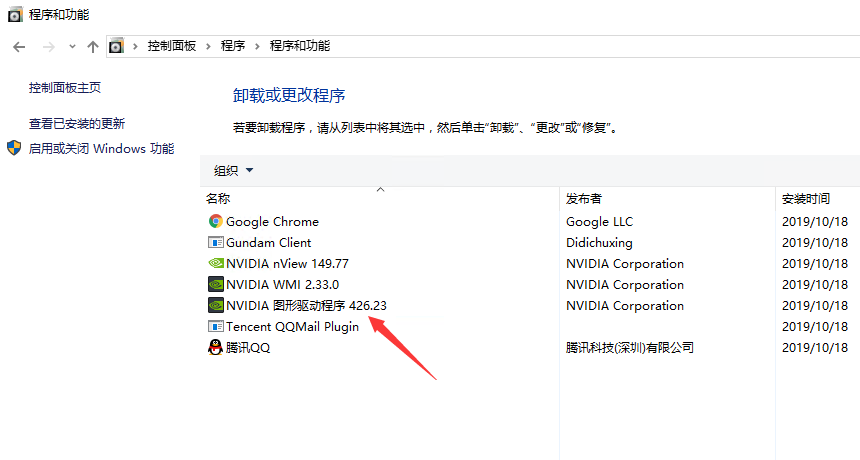Viewport: 860px width, 460px height.
Task: Select NVIDIA WMI 2.33.0 entry
Action: click(282, 285)
